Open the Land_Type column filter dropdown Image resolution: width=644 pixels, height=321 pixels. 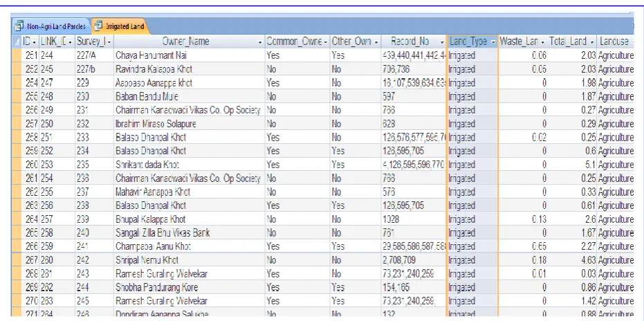pos(493,42)
